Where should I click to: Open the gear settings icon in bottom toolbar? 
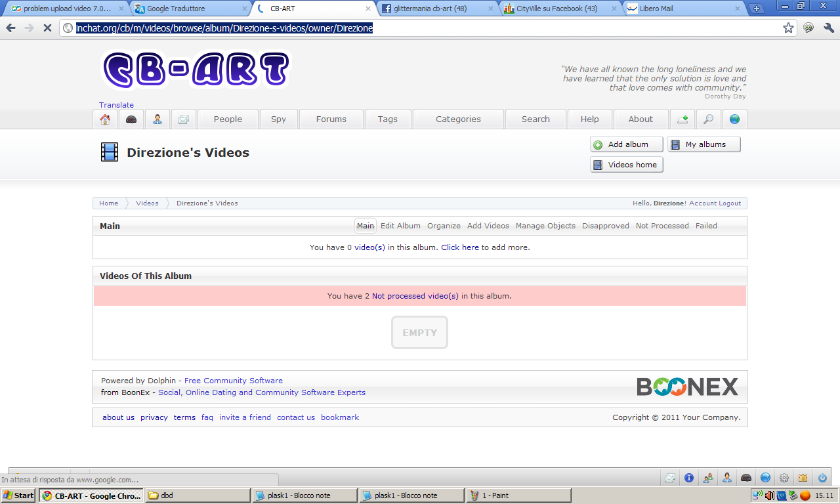784,478
